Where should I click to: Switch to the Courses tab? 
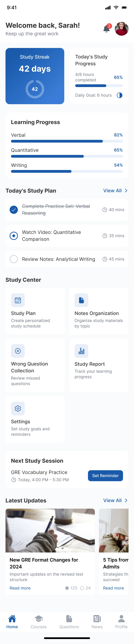pyautogui.click(x=39, y=621)
